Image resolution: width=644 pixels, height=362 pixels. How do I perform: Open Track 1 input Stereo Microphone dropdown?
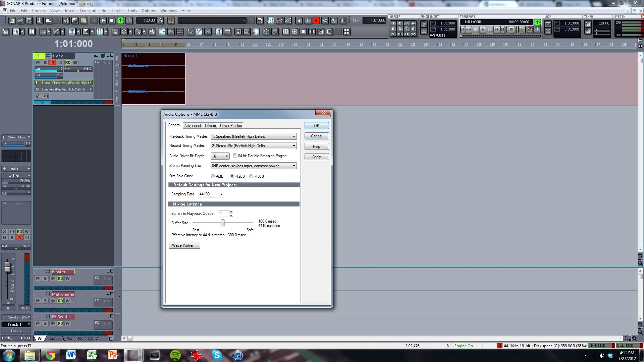coord(63,83)
